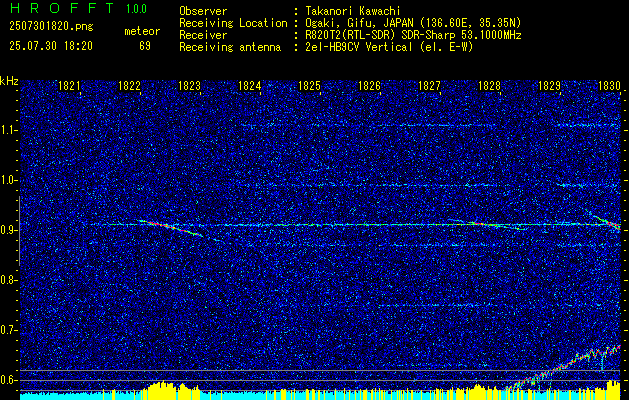Click the 1828 time marker

coord(489,86)
